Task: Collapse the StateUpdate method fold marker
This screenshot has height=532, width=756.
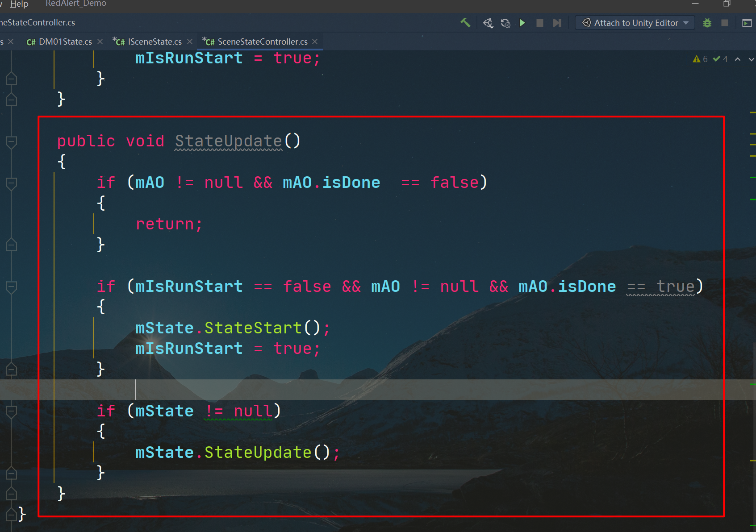Action: click(x=11, y=141)
